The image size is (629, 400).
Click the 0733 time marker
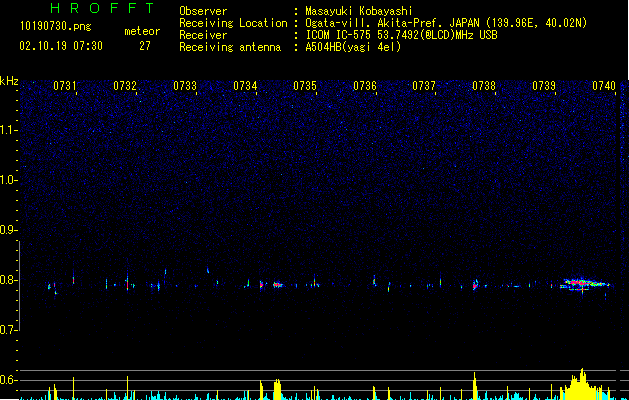(185, 86)
